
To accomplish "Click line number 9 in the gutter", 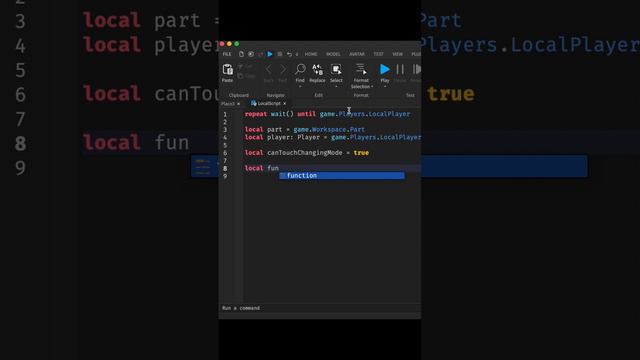I will (225, 176).
